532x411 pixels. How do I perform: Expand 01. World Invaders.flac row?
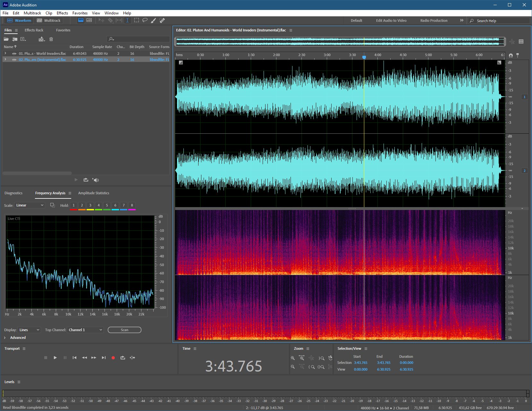(x=5, y=53)
